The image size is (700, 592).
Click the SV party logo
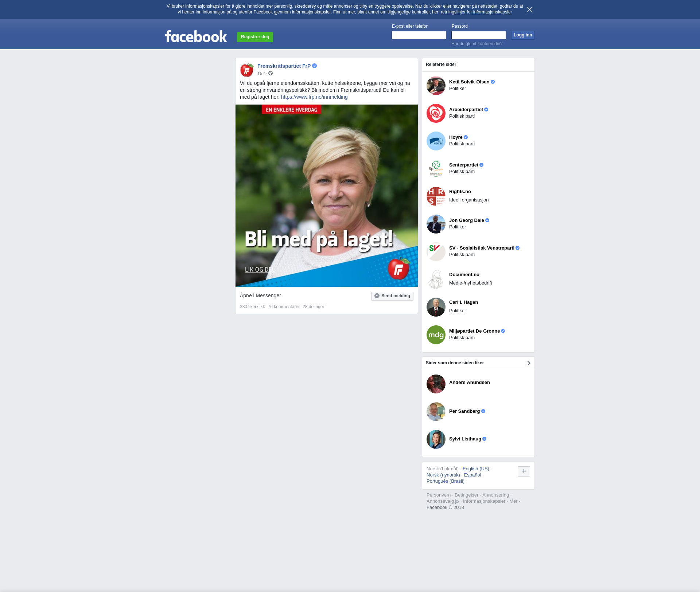point(436,252)
